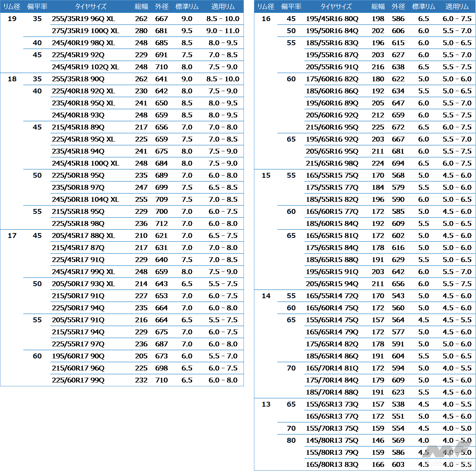The image size is (476, 471).
Task: Click tire size 205/60R16 92Q
Action: (332, 115)
